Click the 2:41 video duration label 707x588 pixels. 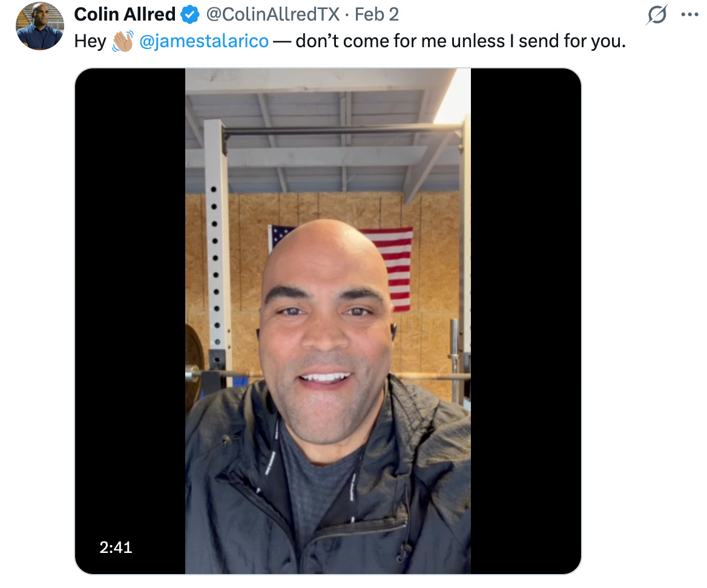pyautogui.click(x=116, y=547)
